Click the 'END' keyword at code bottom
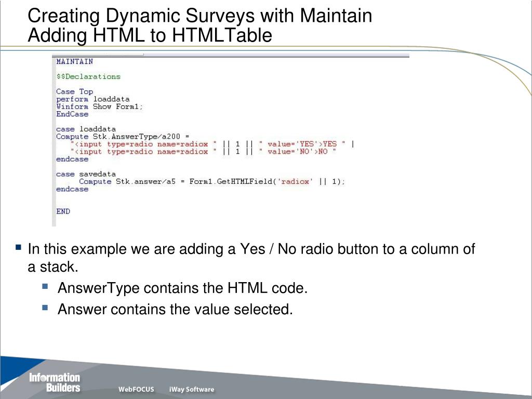 (x=63, y=211)
